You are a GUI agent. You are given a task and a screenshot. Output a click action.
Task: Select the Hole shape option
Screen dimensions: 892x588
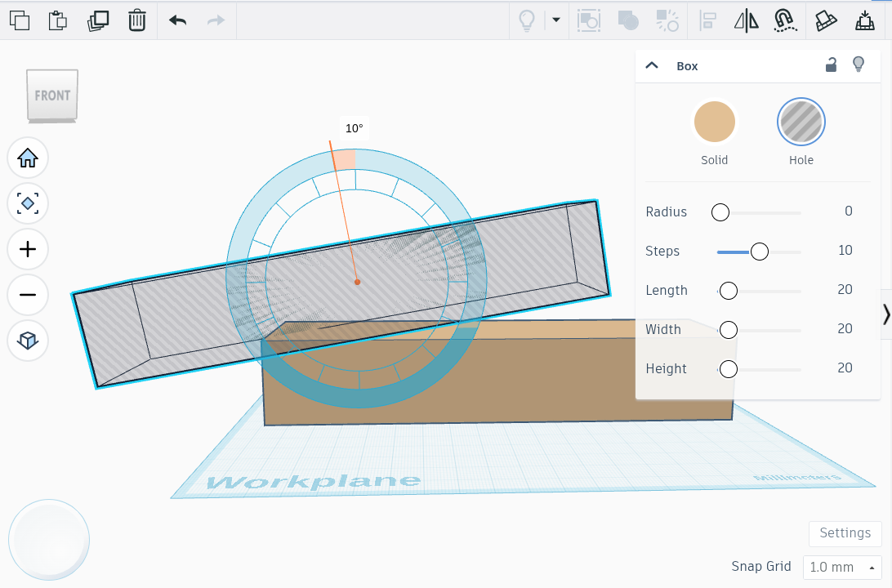[801, 122]
